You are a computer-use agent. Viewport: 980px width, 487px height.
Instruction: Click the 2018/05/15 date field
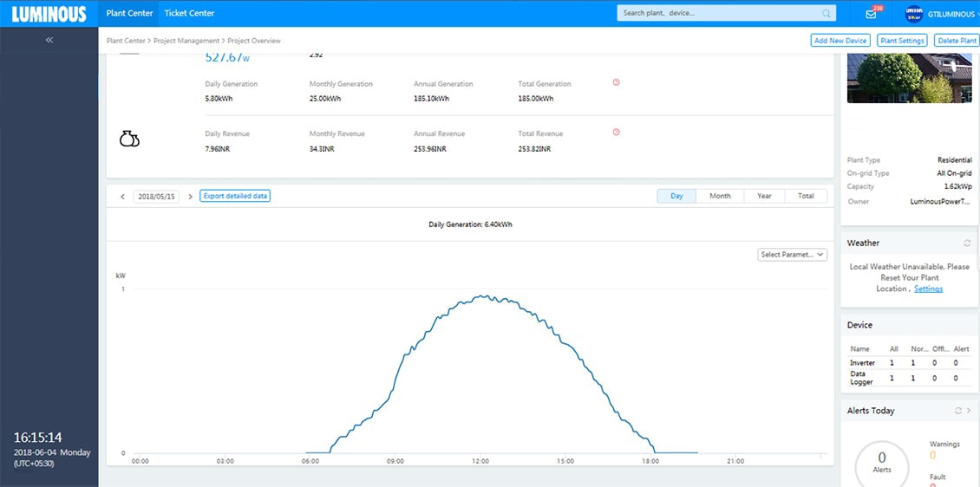[156, 197]
